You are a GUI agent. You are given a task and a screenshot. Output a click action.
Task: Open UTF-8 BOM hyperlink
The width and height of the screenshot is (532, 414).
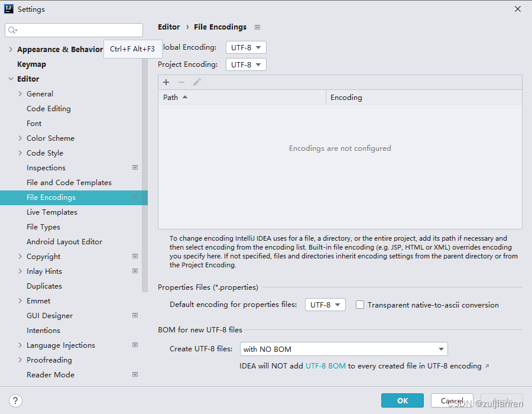pyautogui.click(x=325, y=366)
